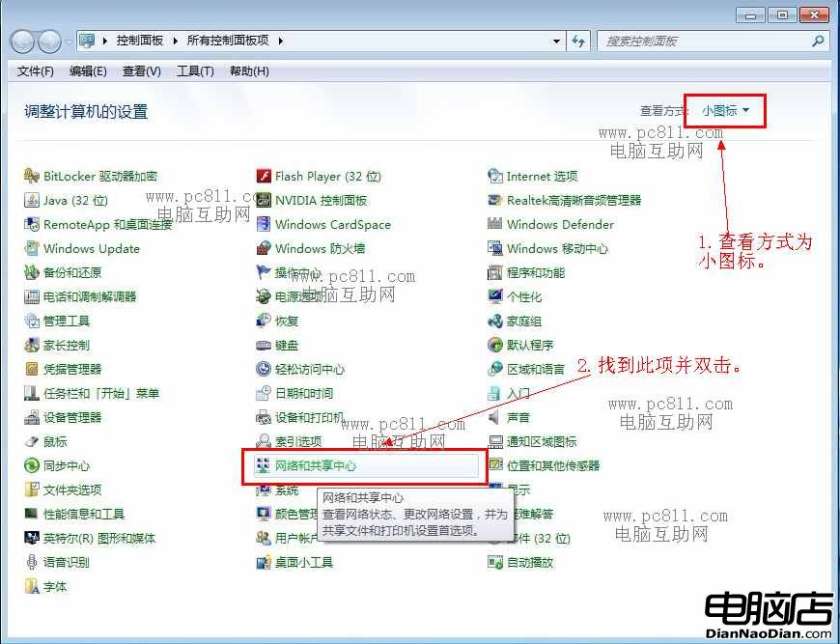Expand the arrow before 控制面板 in breadcrumb
Screen dimensions: 840x644
click(x=105, y=41)
